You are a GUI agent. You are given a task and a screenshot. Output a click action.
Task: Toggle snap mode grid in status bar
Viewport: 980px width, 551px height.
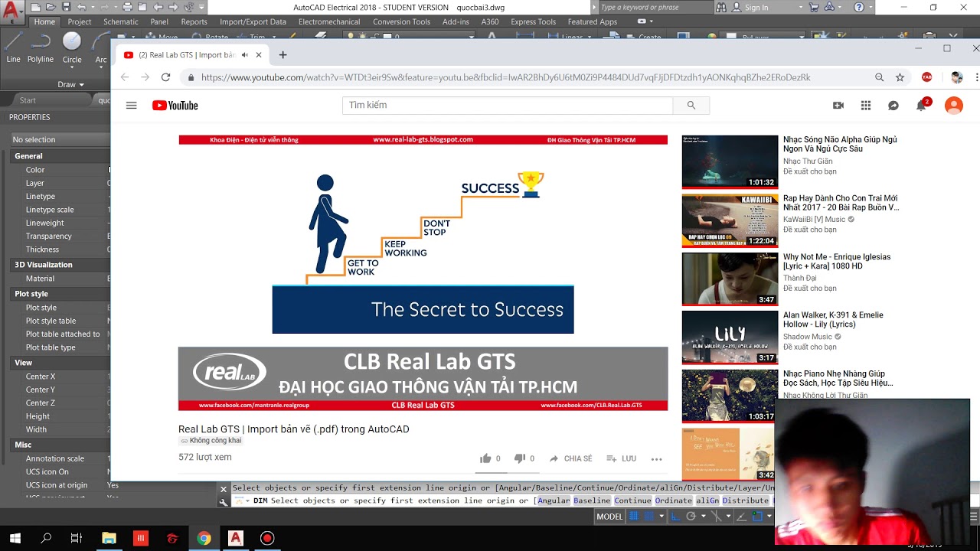(648, 517)
